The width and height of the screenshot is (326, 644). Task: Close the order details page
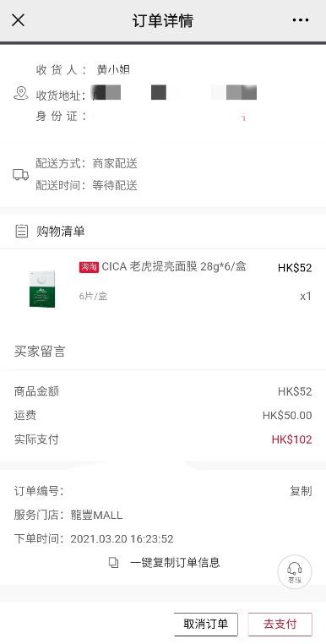click(18, 20)
